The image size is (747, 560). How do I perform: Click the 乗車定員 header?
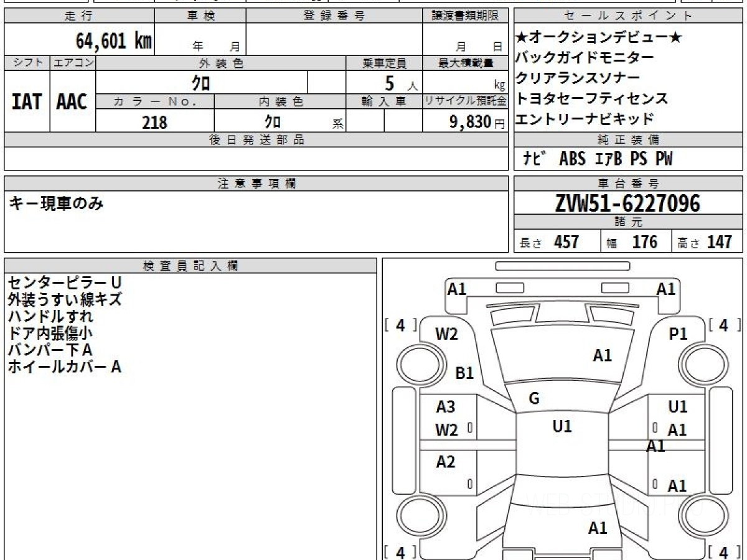384,63
